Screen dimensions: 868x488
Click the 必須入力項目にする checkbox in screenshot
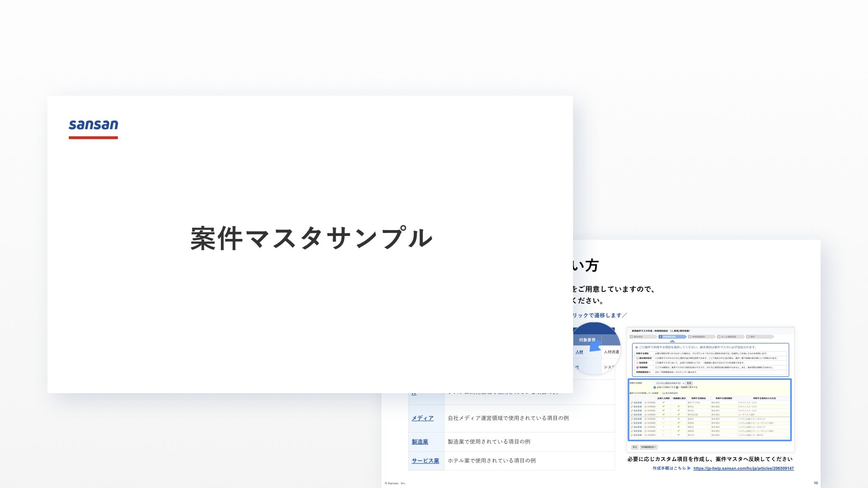click(654, 387)
